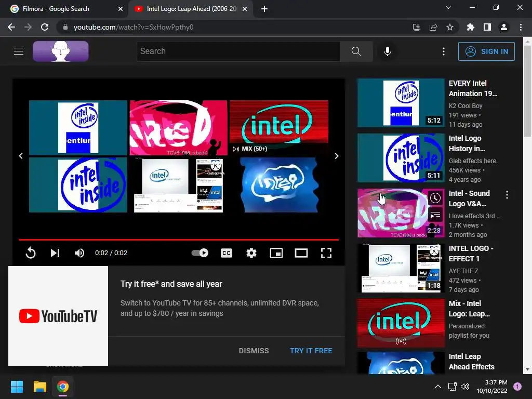The width and height of the screenshot is (532, 399).
Task: Open File Explorer from taskbar
Action: click(39, 387)
